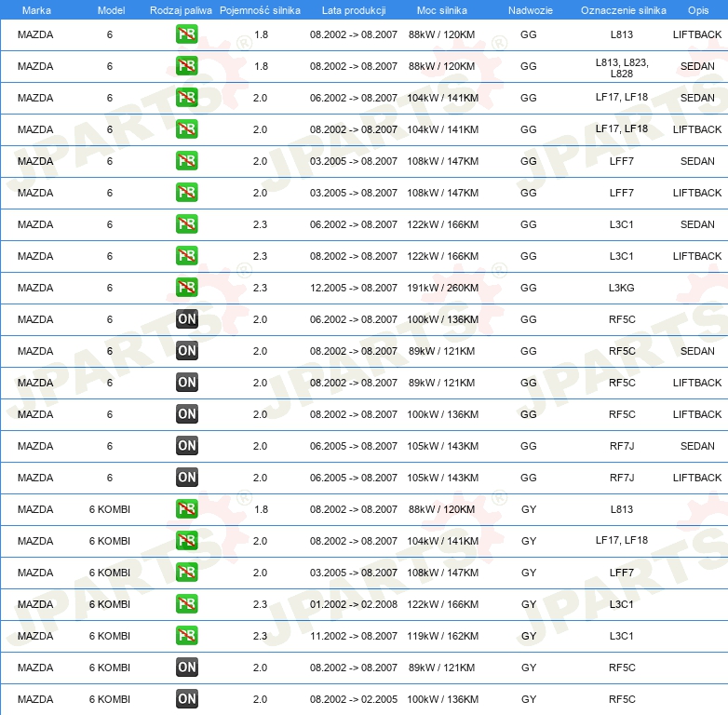
Task: Click the petrol icon in the L813 LIFTBACK row
Action: click(186, 34)
